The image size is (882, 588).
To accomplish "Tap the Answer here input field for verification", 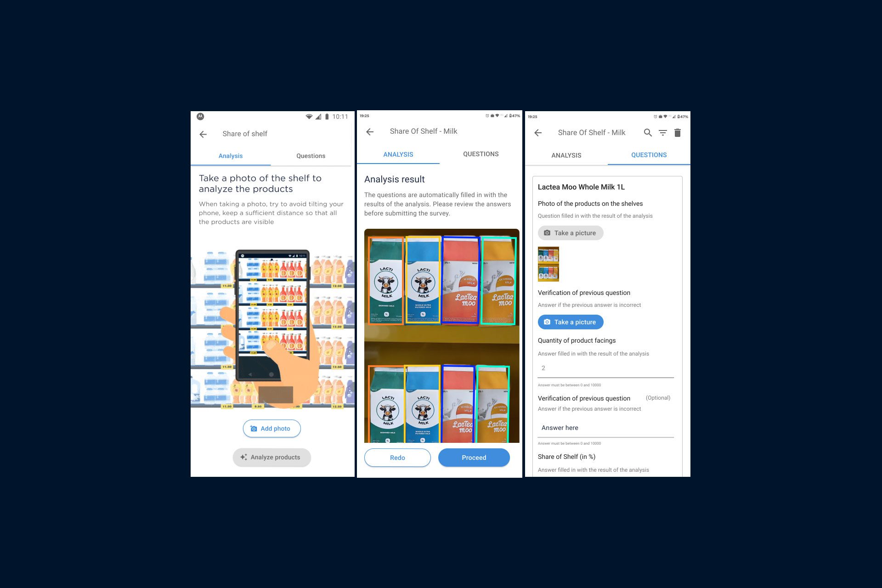I will click(x=605, y=427).
